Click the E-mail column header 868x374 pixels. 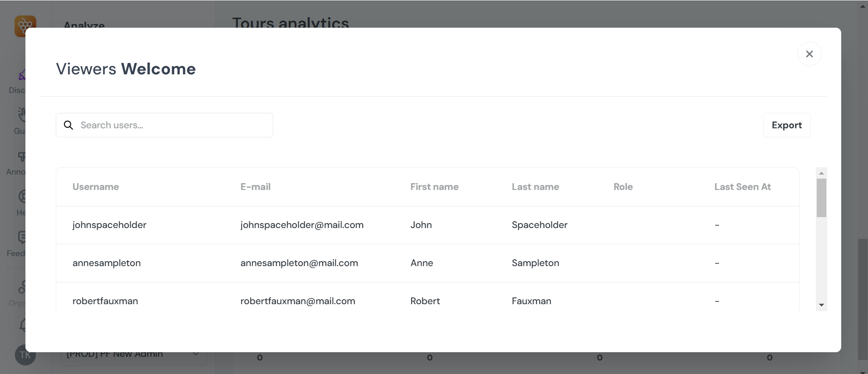tap(255, 187)
